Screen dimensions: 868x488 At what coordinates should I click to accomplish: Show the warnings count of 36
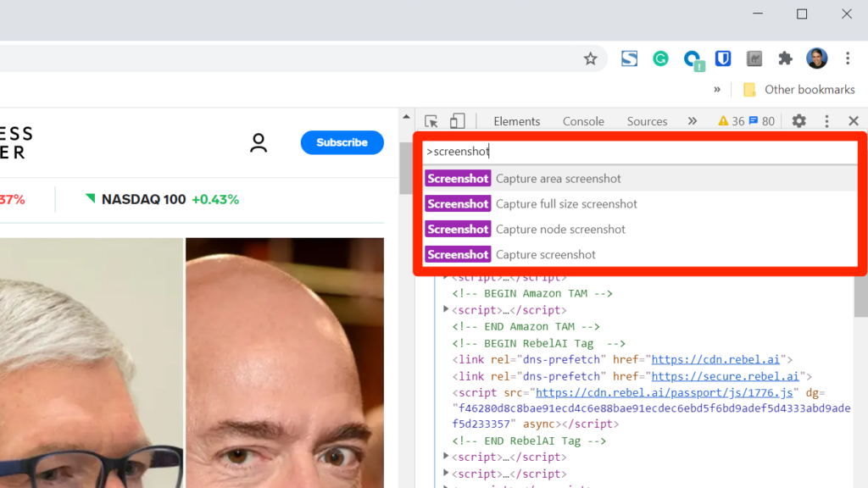(x=732, y=121)
